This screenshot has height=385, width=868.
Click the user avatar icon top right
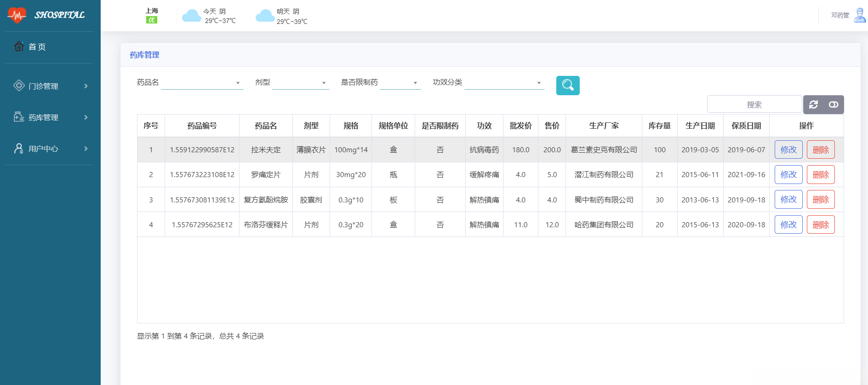pos(860,15)
